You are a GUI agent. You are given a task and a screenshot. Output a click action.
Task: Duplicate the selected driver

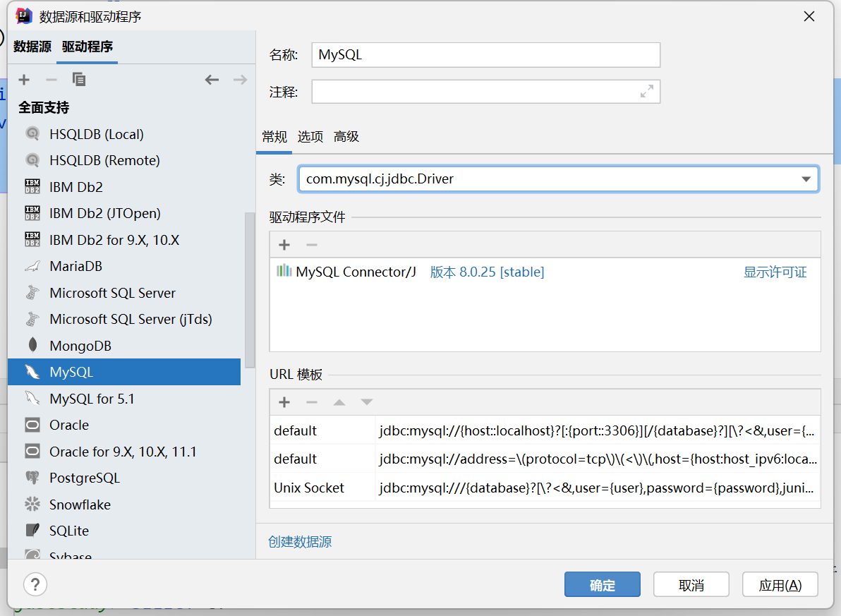click(79, 80)
